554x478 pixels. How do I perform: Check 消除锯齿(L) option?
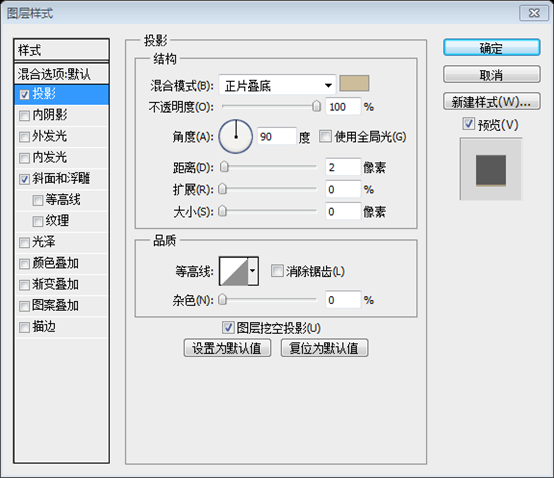pyautogui.click(x=277, y=271)
